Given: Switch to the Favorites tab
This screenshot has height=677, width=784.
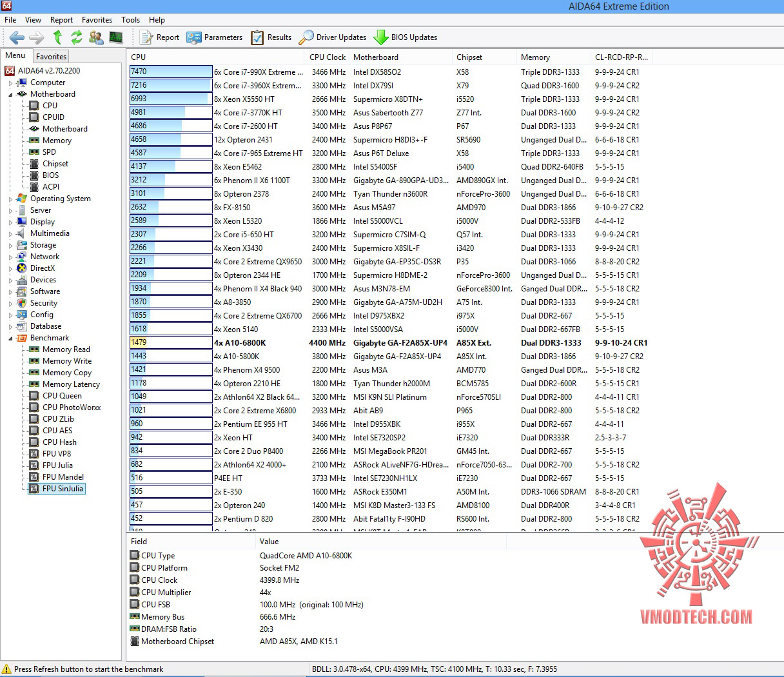Looking at the screenshot, I should [x=51, y=57].
